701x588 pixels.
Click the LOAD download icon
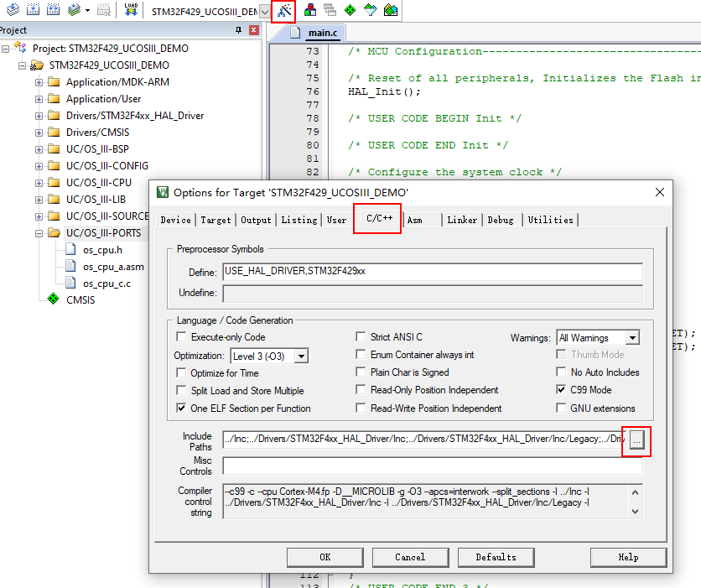(131, 9)
